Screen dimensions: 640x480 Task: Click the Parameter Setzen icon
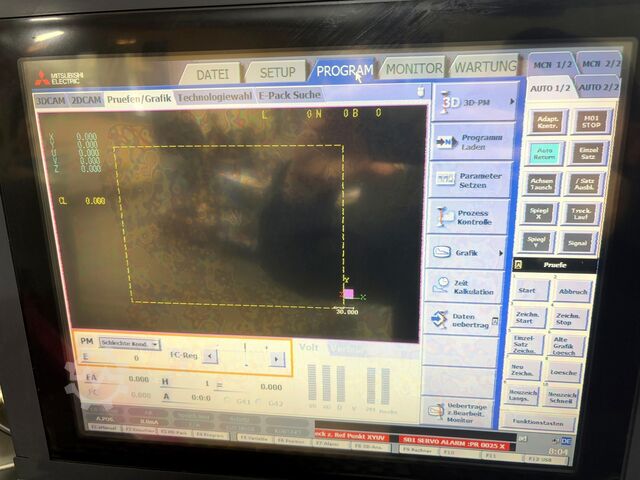[445, 179]
